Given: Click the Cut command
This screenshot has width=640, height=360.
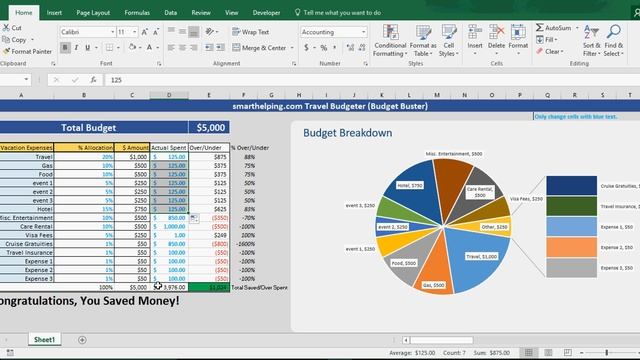Looking at the screenshot, I should click(12, 28).
